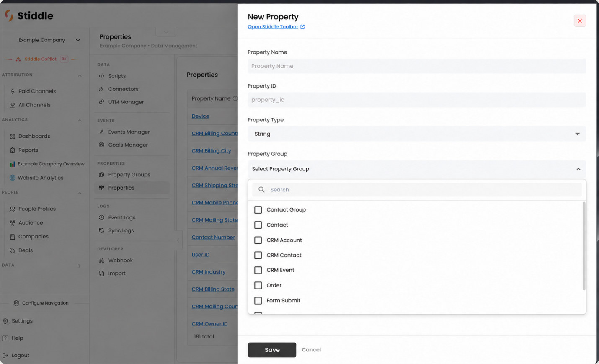Click the Scripts code icon

point(101,76)
